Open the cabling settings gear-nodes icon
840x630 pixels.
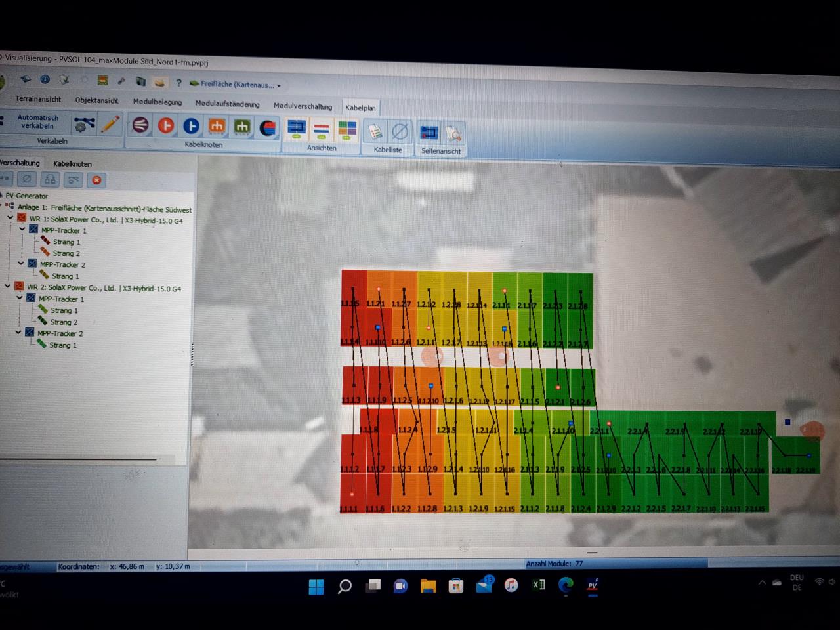[85, 124]
